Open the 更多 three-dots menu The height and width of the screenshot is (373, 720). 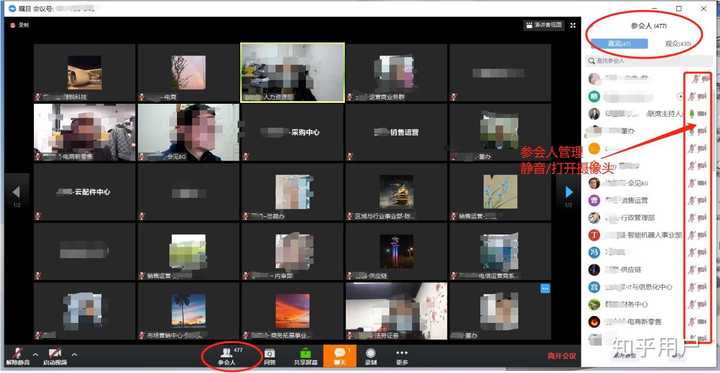click(x=402, y=356)
